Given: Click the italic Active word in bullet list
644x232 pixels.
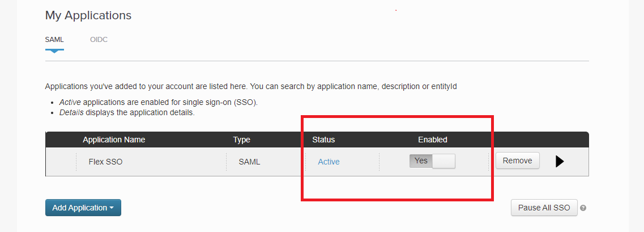Looking at the screenshot, I should [70, 103].
